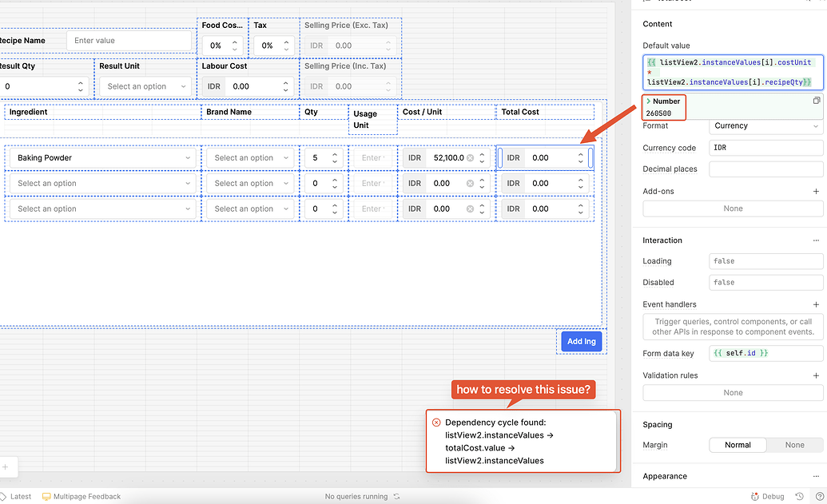827x504 pixels.
Task: Click the Selling Price (Exc. Tax) field
Action: click(x=351, y=46)
